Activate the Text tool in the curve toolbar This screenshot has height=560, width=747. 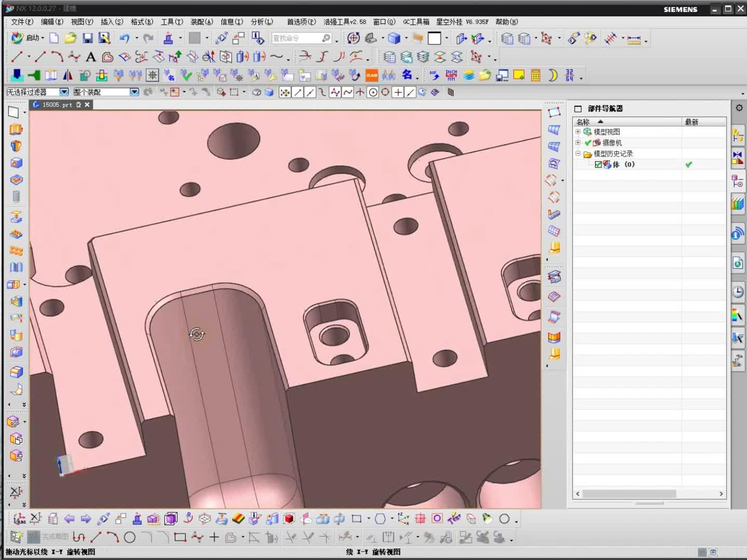click(x=91, y=57)
